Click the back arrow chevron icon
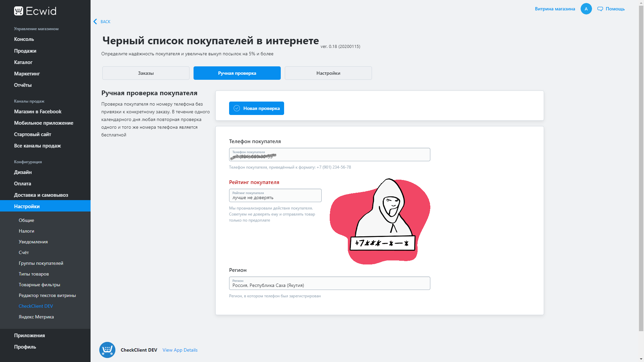This screenshot has height=362, width=644. pos(95,22)
